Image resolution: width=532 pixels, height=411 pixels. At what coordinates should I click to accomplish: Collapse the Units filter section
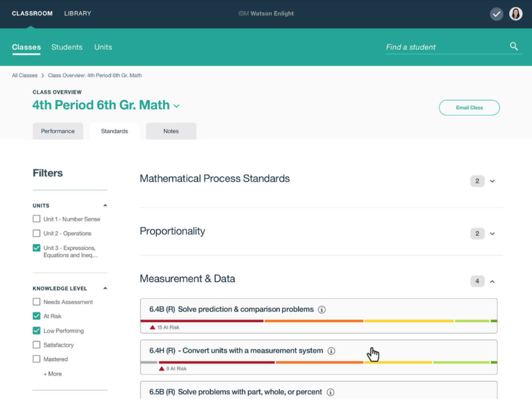tap(105, 205)
